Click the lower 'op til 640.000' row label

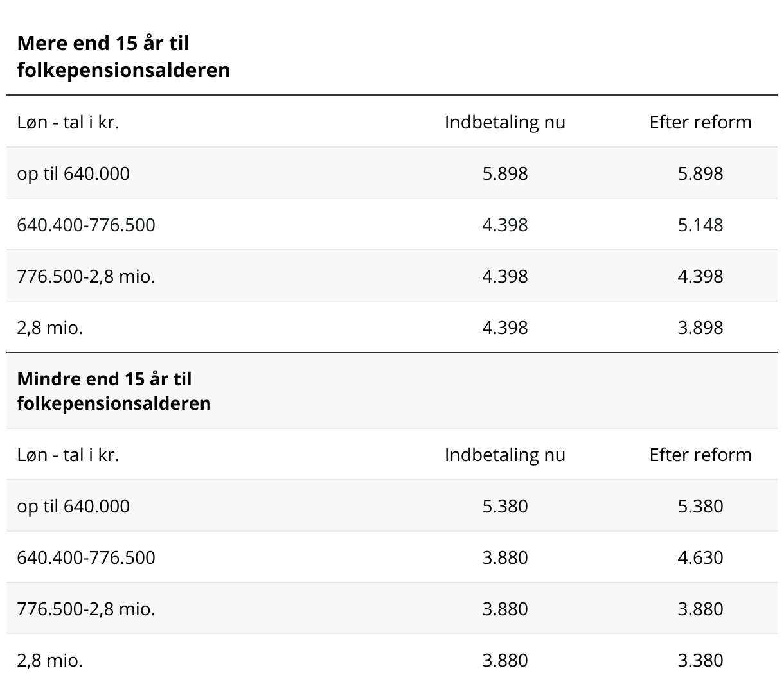(73, 506)
